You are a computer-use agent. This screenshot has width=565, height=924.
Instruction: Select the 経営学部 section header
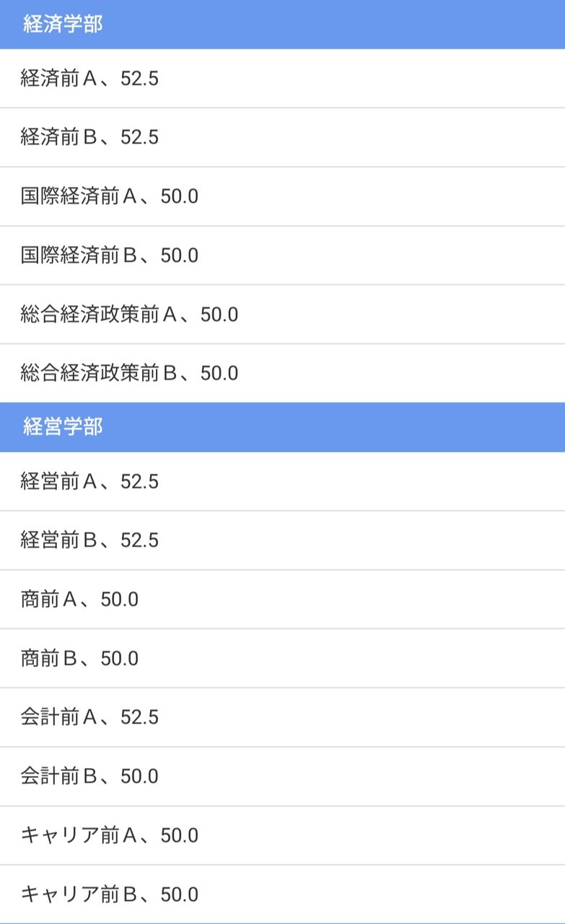click(282, 427)
